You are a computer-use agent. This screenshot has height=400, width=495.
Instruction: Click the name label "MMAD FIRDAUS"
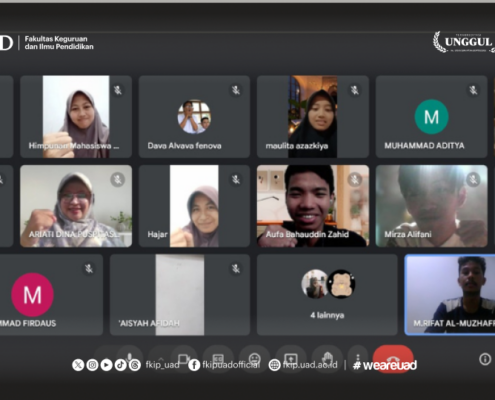[28, 323]
